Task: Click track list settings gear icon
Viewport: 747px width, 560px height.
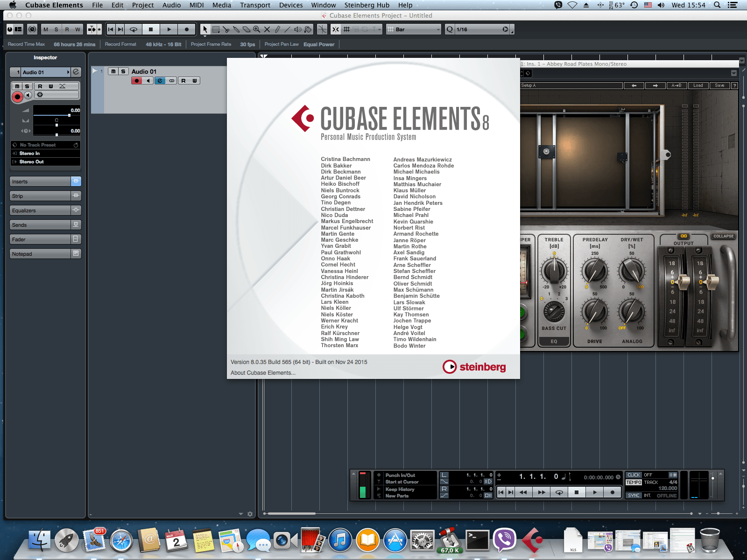Action: coord(250,514)
